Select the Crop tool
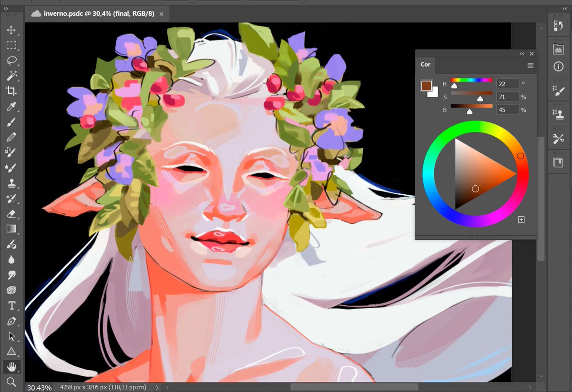 tap(11, 91)
